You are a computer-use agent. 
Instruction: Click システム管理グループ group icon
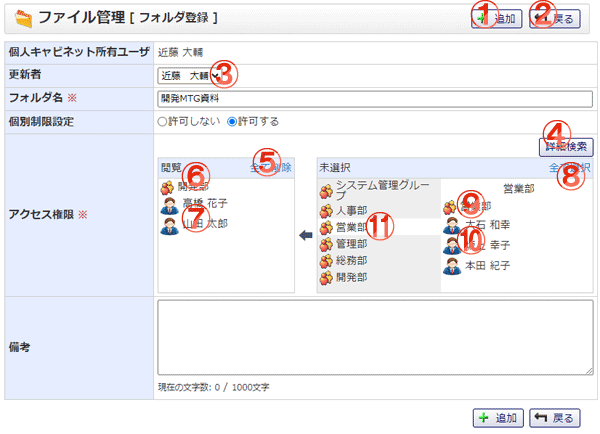[x=326, y=192]
